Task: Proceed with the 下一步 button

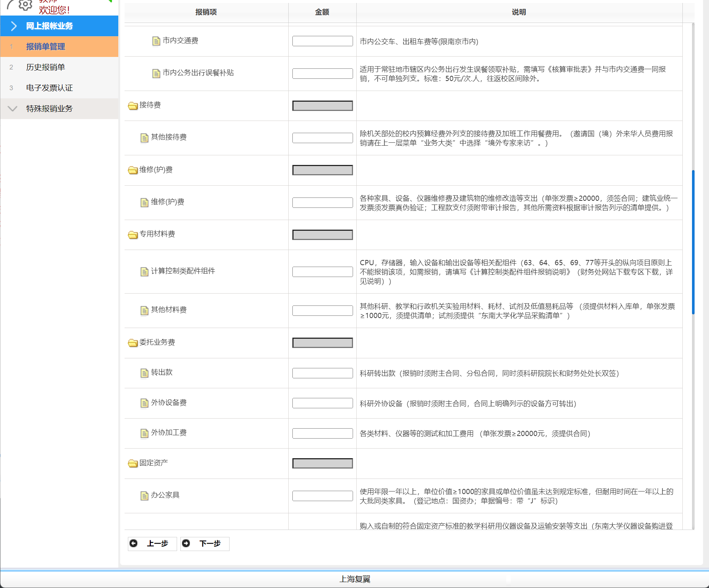Action: tap(205, 544)
